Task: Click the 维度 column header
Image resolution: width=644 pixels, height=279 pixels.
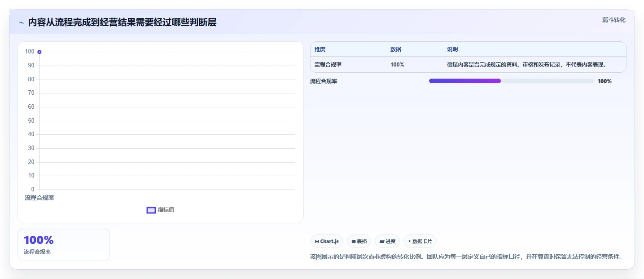Action: tap(320, 49)
